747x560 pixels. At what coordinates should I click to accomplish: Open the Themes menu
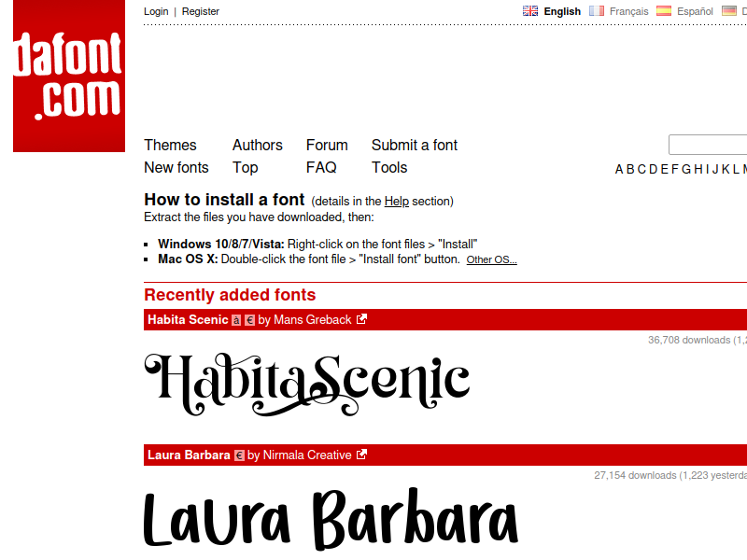click(x=170, y=145)
